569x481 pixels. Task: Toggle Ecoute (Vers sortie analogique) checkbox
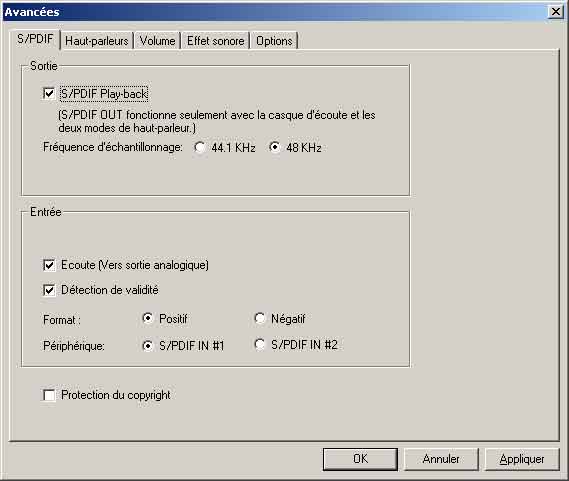point(49,265)
